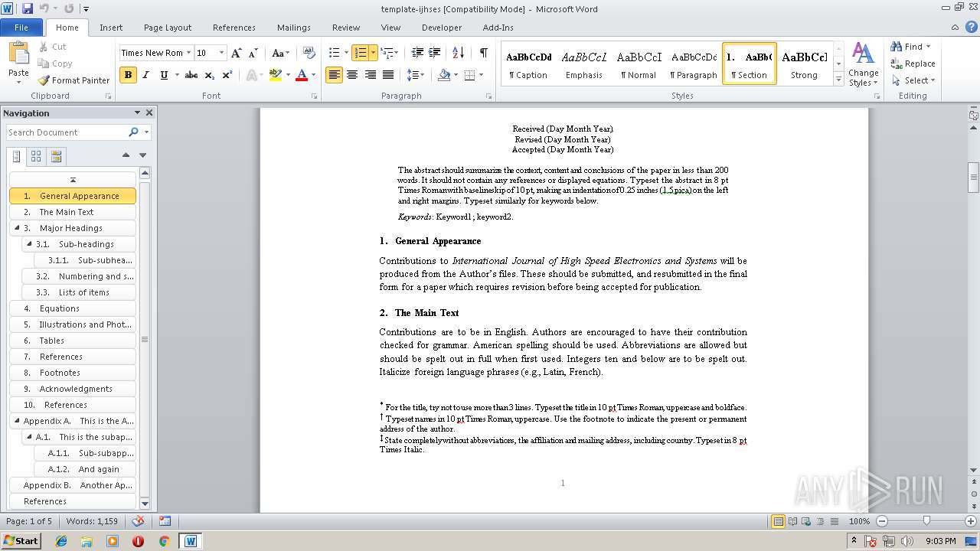Screen dimensions: 980x551
Task: Apply the Strong style
Action: 804,64
